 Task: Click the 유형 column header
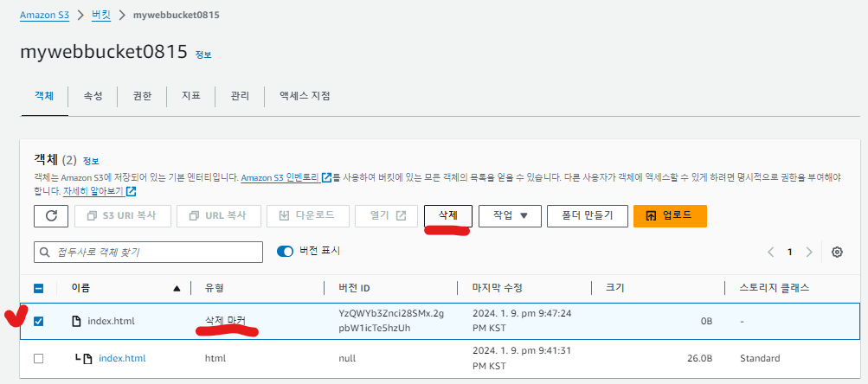click(215, 288)
